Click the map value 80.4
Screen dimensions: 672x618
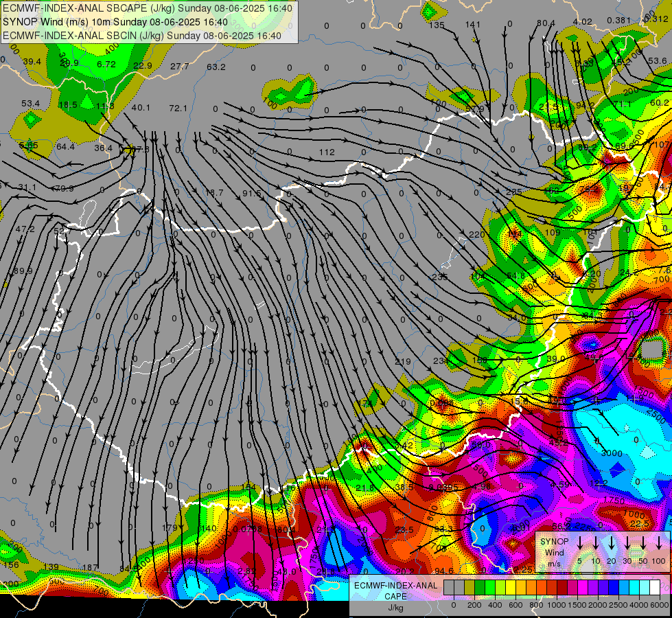coord(546,23)
